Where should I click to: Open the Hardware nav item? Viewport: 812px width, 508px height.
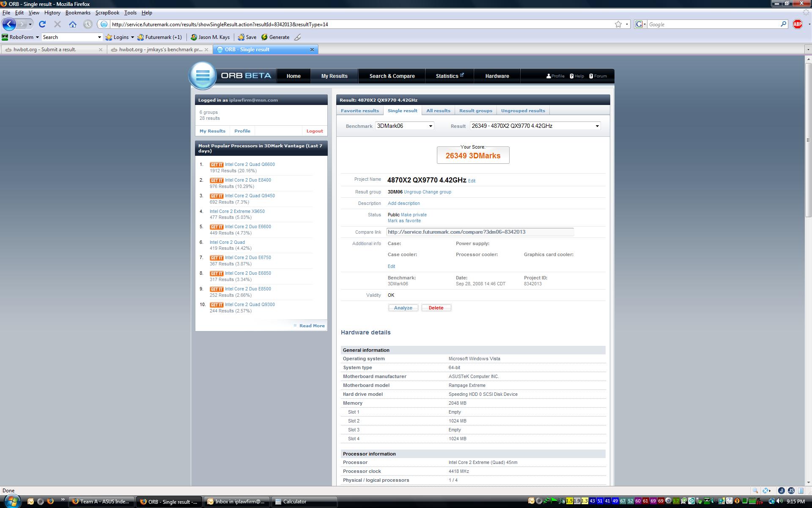[x=497, y=76]
